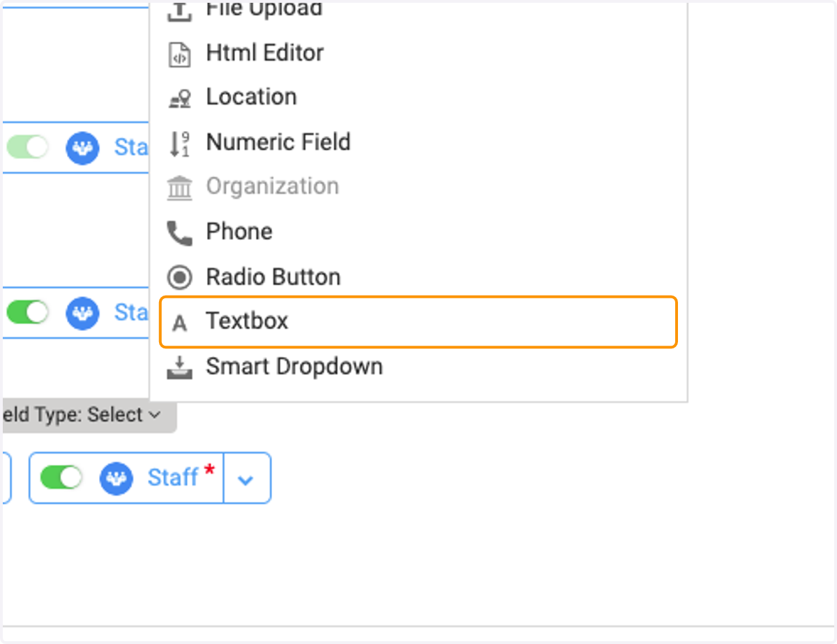This screenshot has width=837, height=644.
Task: Open the Field Type: Select dropdown
Action: coord(89,415)
